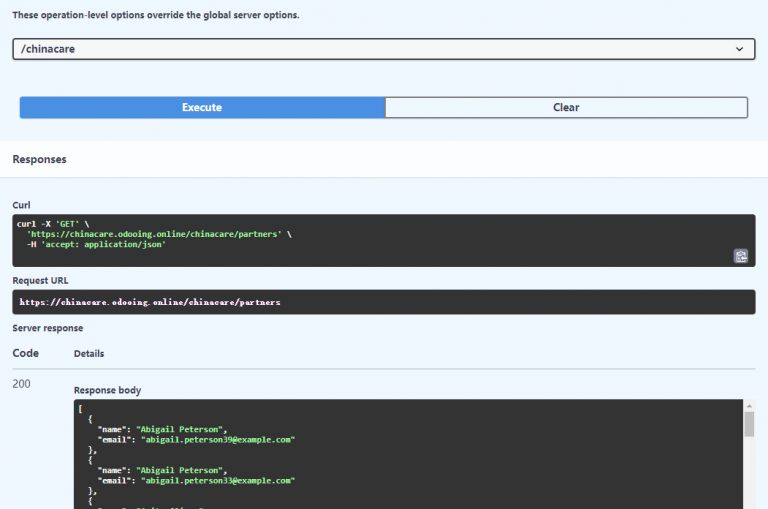This screenshot has height=509, width=768.
Task: Copy the curl command to clipboard
Action: pyautogui.click(x=740, y=256)
